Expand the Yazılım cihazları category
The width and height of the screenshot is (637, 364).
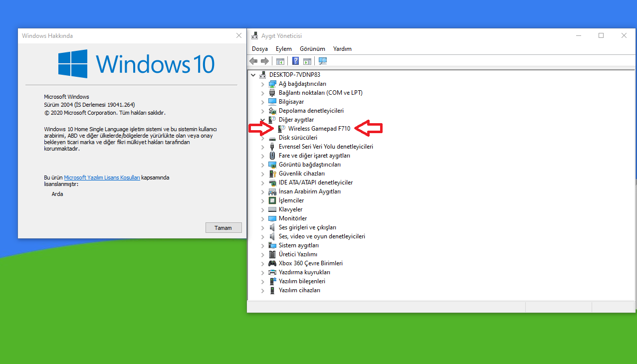coord(263,290)
